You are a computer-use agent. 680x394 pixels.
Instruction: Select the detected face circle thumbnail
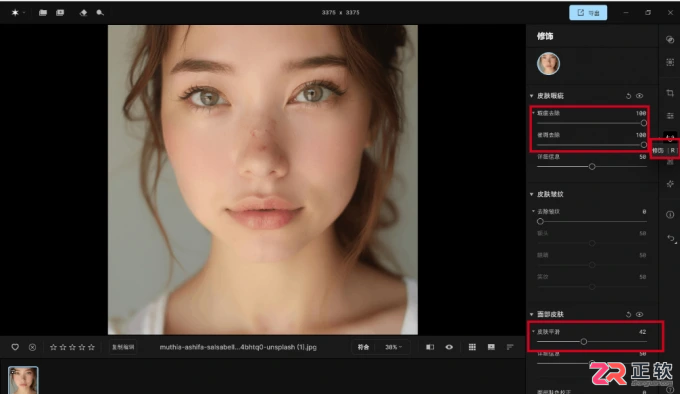pos(548,64)
